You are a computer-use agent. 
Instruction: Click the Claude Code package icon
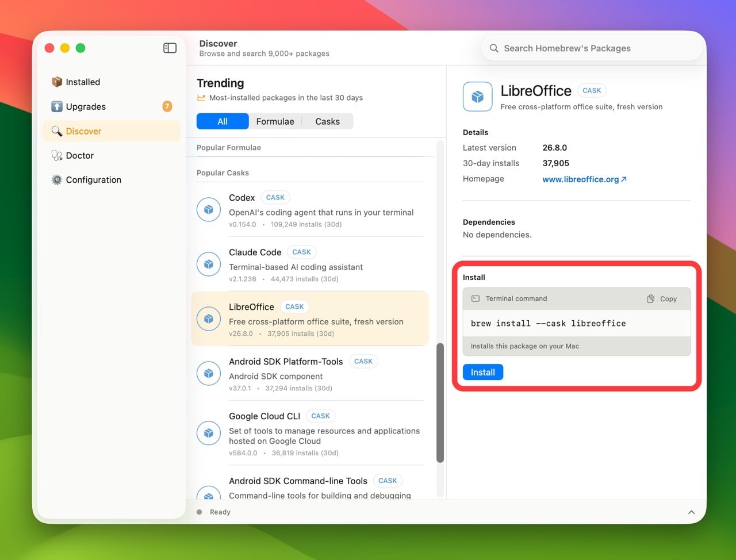pos(209,264)
